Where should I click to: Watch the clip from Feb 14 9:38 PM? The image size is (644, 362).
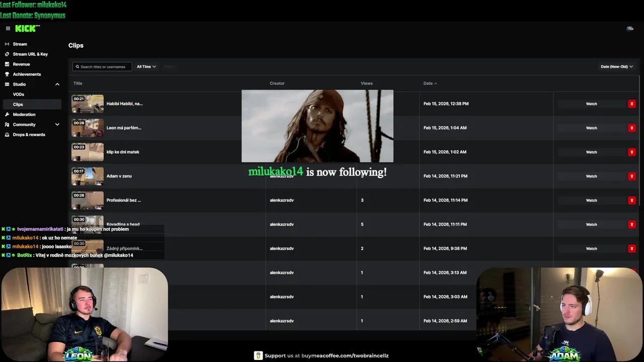pos(591,248)
